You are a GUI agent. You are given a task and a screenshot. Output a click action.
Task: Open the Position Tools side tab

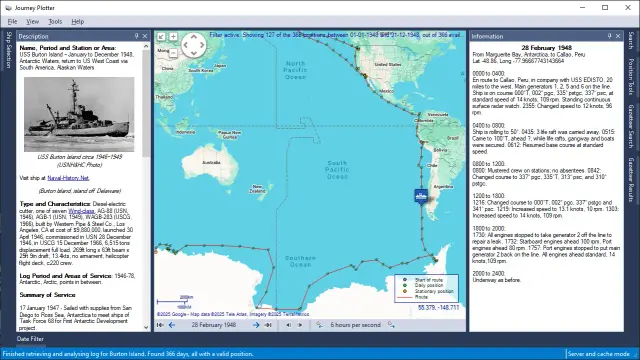pos(631,77)
